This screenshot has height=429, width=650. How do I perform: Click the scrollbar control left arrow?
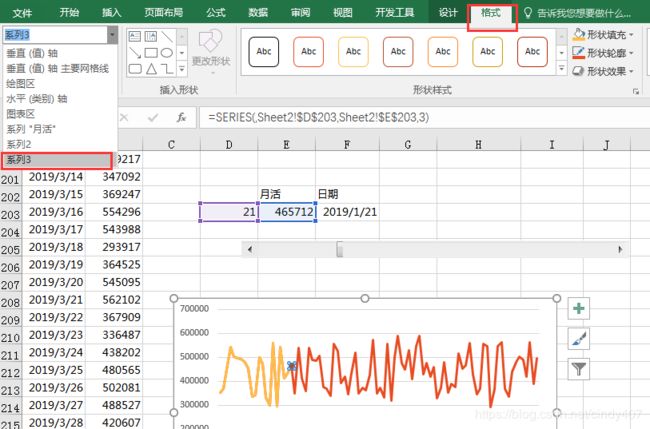tap(250, 250)
